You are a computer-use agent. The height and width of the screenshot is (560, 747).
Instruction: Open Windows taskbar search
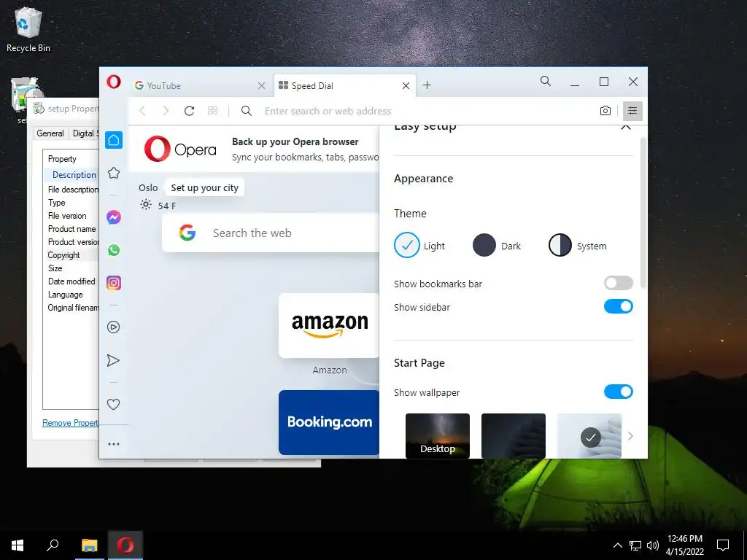[x=53, y=545]
